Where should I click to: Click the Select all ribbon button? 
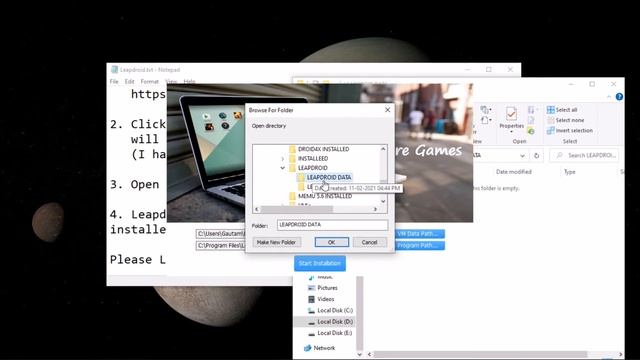562,110
